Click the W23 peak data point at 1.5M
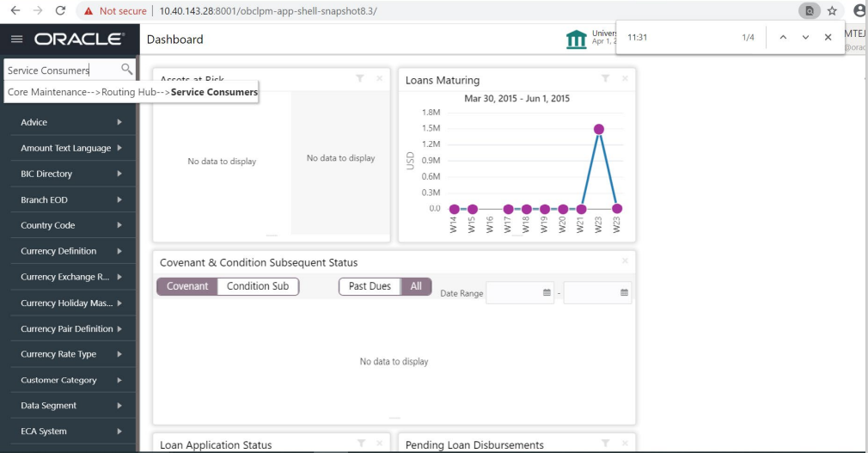The height and width of the screenshot is (453, 868). [x=599, y=129]
